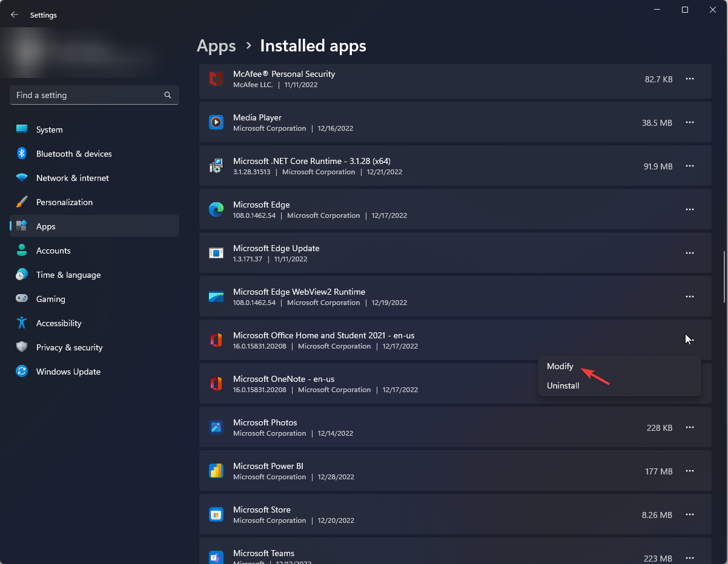Open more options for Microsoft Photos
728x564 pixels.
coord(690,427)
